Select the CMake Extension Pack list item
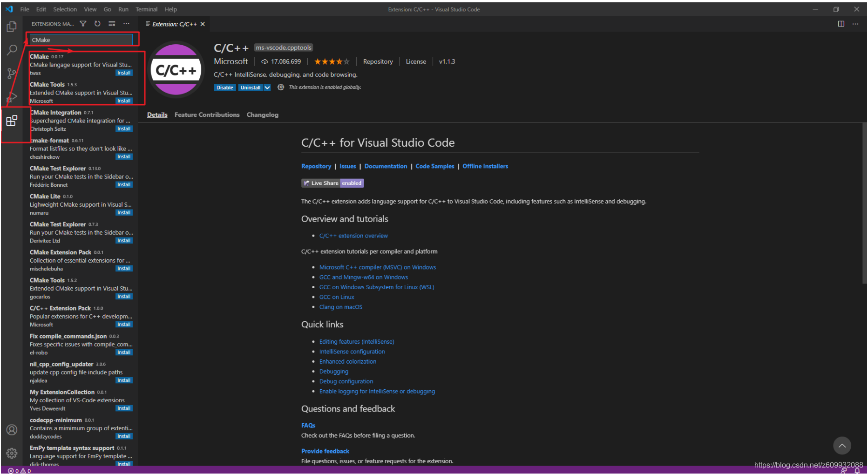868x474 pixels. (81, 260)
